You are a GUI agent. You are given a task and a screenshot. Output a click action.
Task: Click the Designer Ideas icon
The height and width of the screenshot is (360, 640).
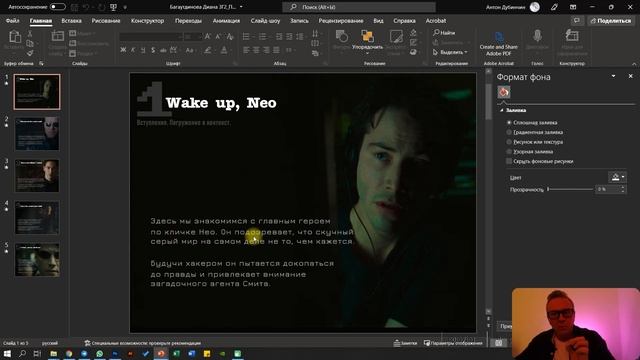tap(572, 36)
